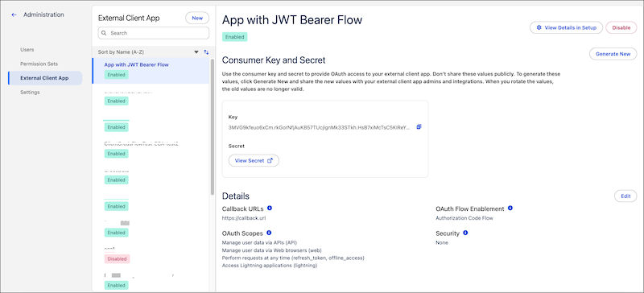Open the Sort by Name dropdown arrow
The width and height of the screenshot is (644, 293).
tap(196, 52)
